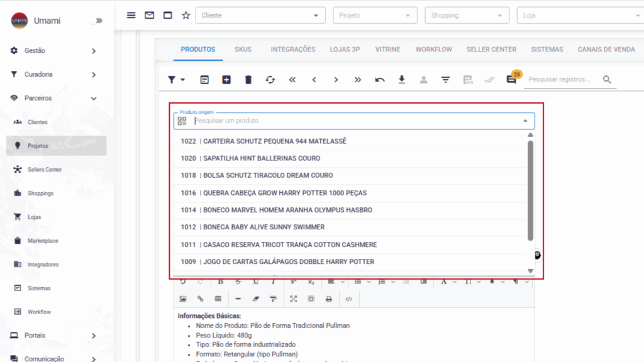This screenshot has height=362, width=644.
Task: Click the print icon in editor toolbar
Action: coord(328,299)
